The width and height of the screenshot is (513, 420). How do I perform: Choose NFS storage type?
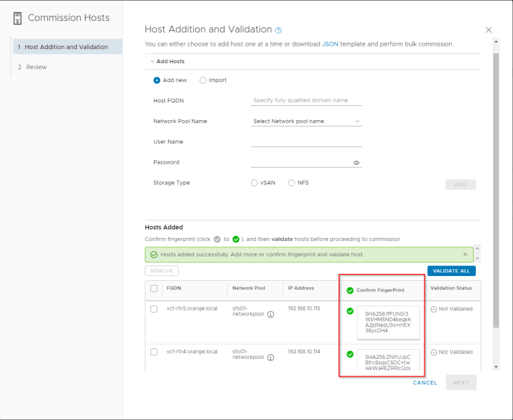click(292, 183)
